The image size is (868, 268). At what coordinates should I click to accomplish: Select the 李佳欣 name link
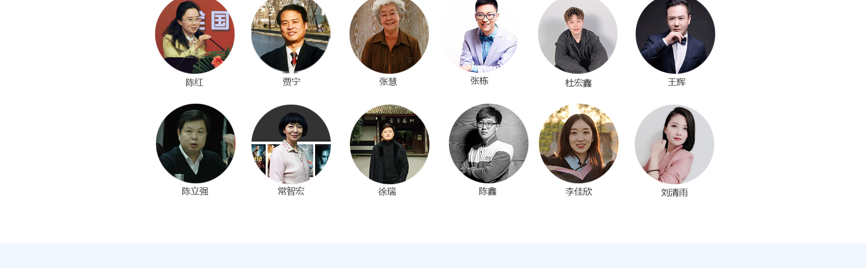(579, 191)
